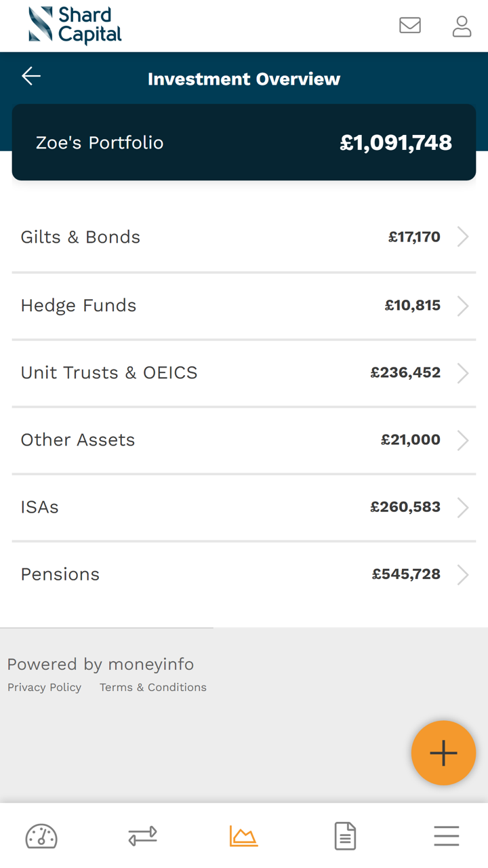Select the investments chart tab icon

coord(243,836)
